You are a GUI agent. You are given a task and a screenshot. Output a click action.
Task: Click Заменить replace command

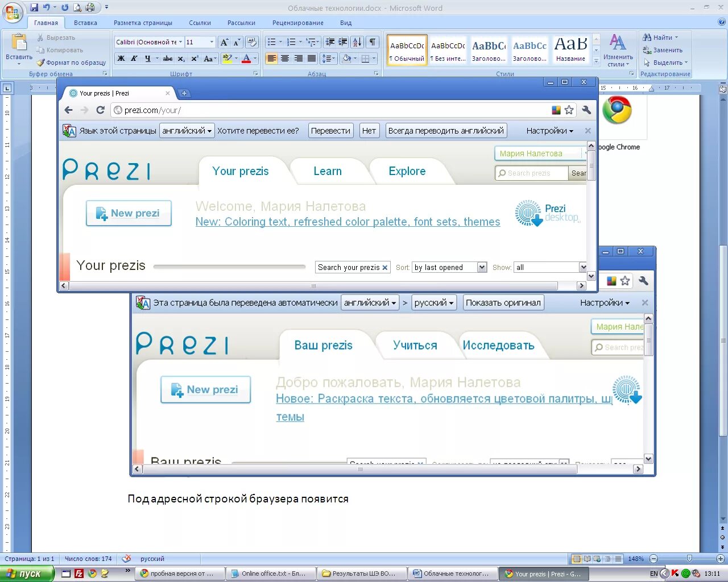(663, 50)
